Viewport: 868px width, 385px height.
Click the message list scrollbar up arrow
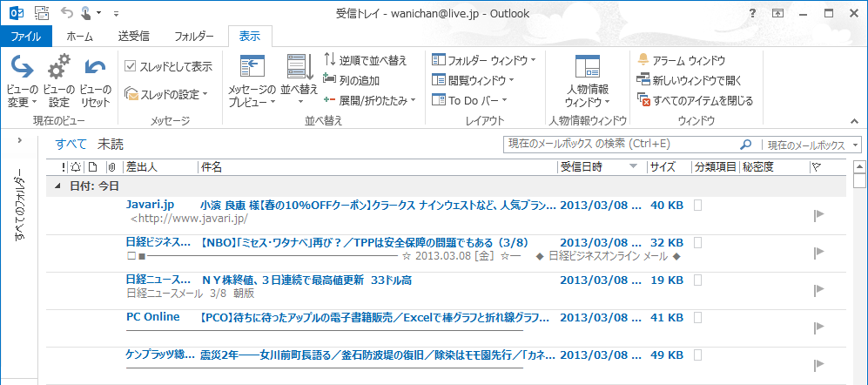pyautogui.click(x=859, y=165)
